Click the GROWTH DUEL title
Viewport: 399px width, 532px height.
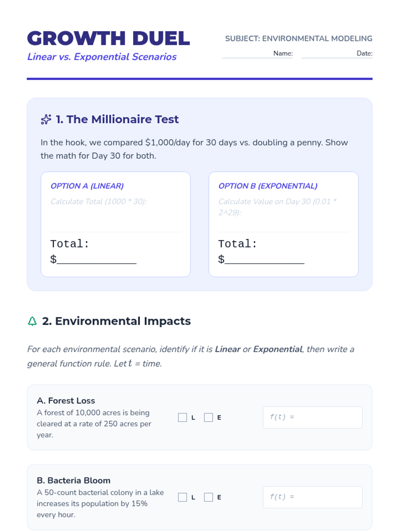pyautogui.click(x=108, y=38)
